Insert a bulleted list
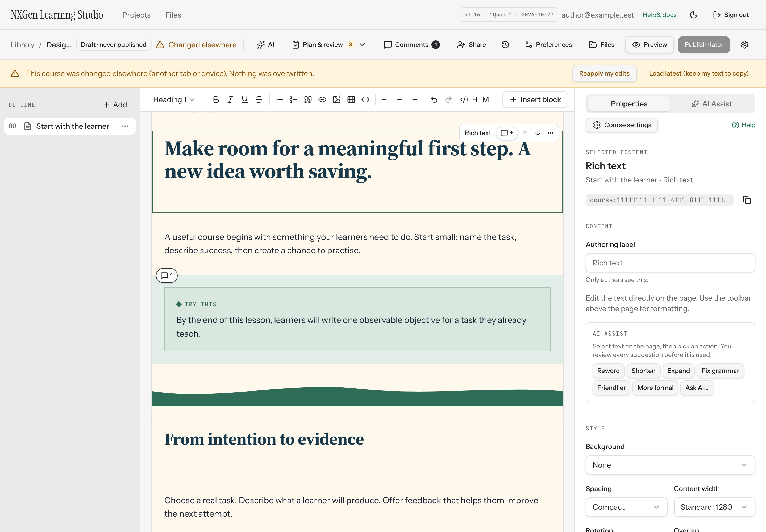This screenshot has height=532, width=766. coord(279,100)
